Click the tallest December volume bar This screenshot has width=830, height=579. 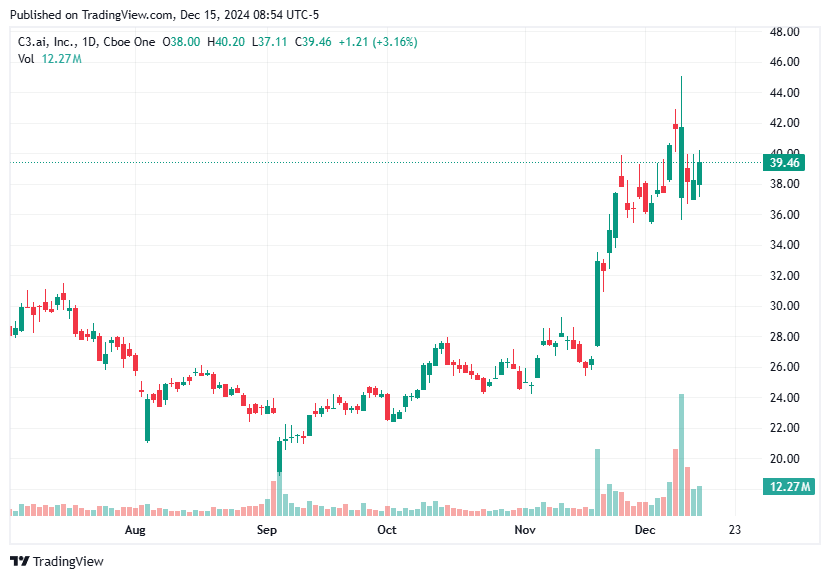pos(681,455)
